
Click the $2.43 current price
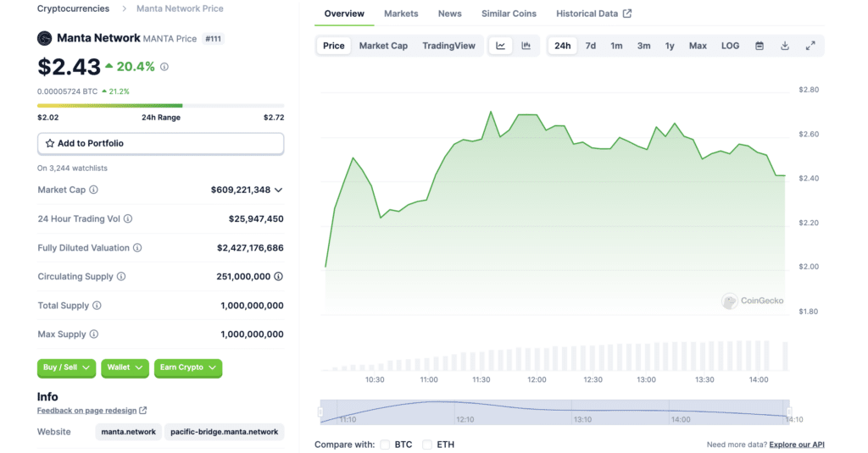click(70, 67)
